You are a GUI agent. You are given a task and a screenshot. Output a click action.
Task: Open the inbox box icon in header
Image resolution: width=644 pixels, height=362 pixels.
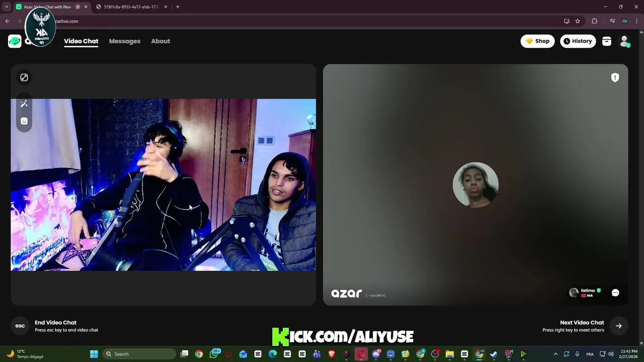(x=607, y=41)
